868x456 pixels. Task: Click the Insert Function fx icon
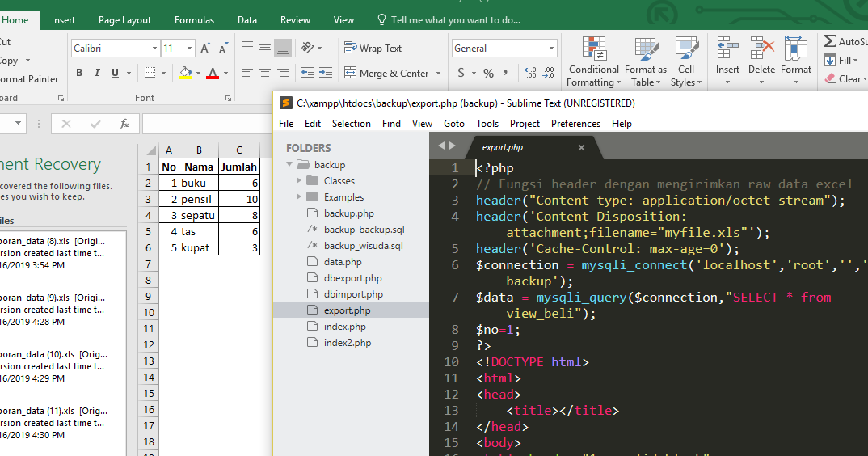click(x=124, y=124)
